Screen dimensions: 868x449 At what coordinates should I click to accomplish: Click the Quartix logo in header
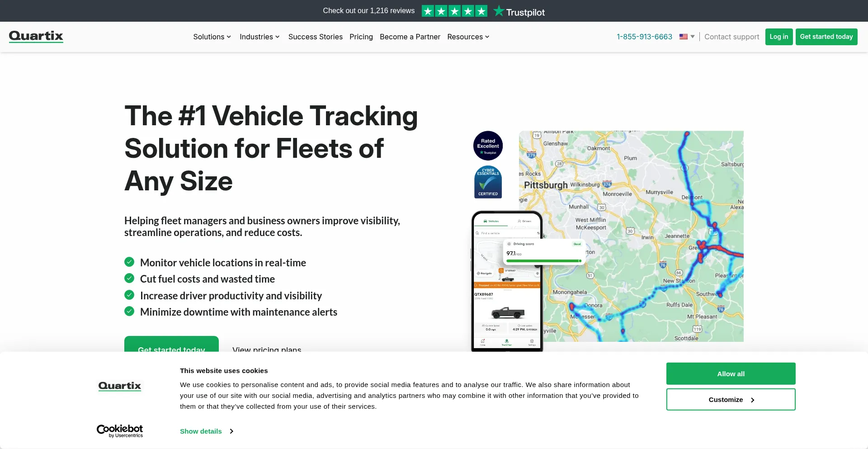pyautogui.click(x=36, y=36)
